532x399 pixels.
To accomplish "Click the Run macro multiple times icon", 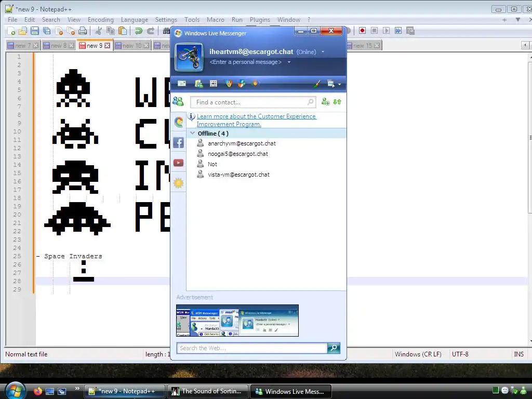I will click(398, 31).
